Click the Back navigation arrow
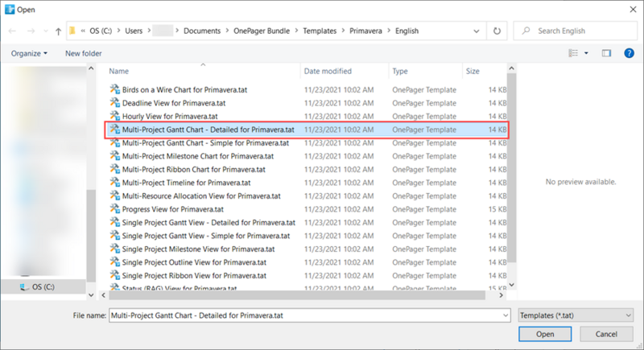Image resolution: width=644 pixels, height=350 pixels. click(x=12, y=31)
